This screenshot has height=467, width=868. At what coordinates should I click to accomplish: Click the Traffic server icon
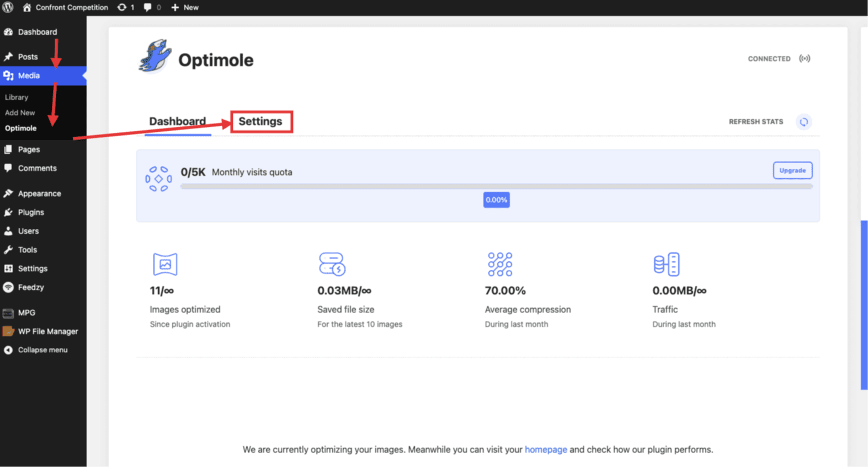pyautogui.click(x=666, y=264)
